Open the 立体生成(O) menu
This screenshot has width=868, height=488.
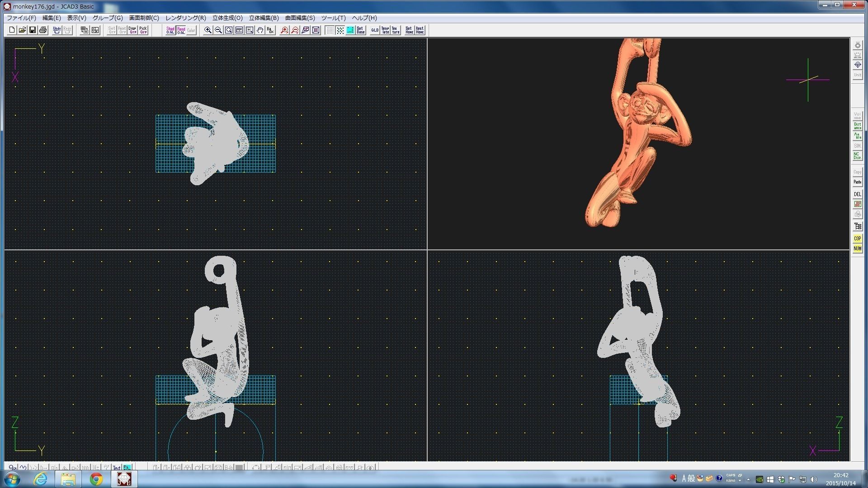(227, 18)
